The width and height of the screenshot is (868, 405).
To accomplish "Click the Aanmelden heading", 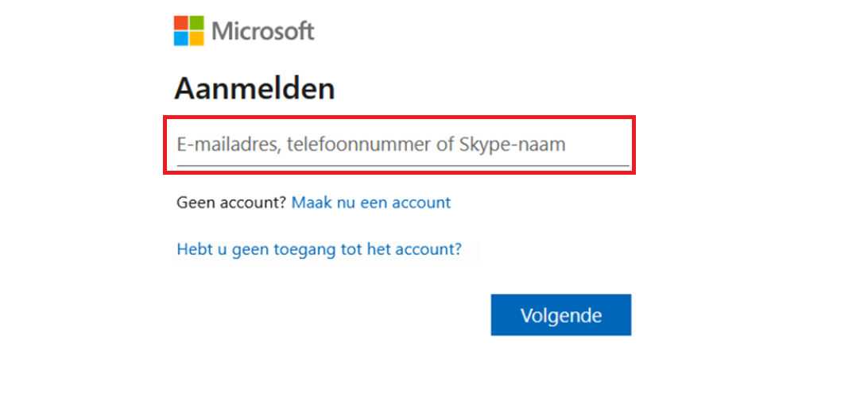I will click(254, 88).
